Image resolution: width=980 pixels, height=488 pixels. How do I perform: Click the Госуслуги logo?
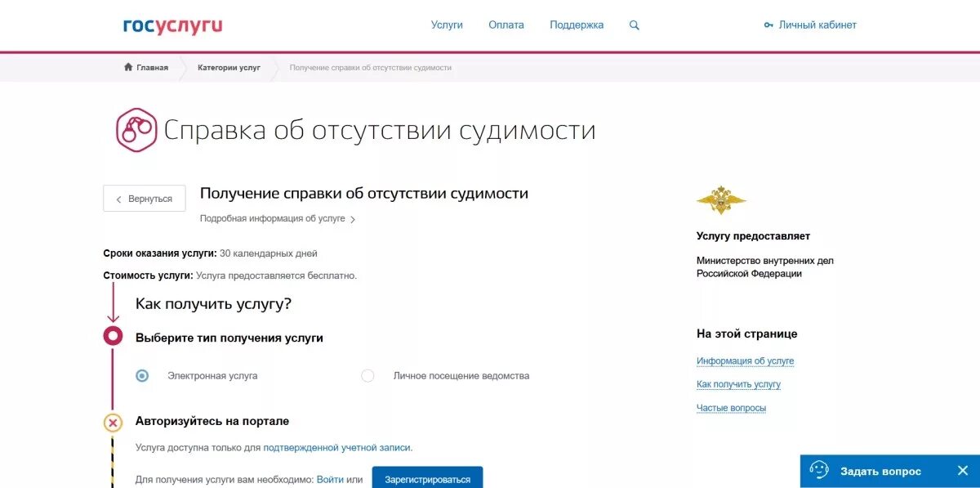[x=172, y=25]
